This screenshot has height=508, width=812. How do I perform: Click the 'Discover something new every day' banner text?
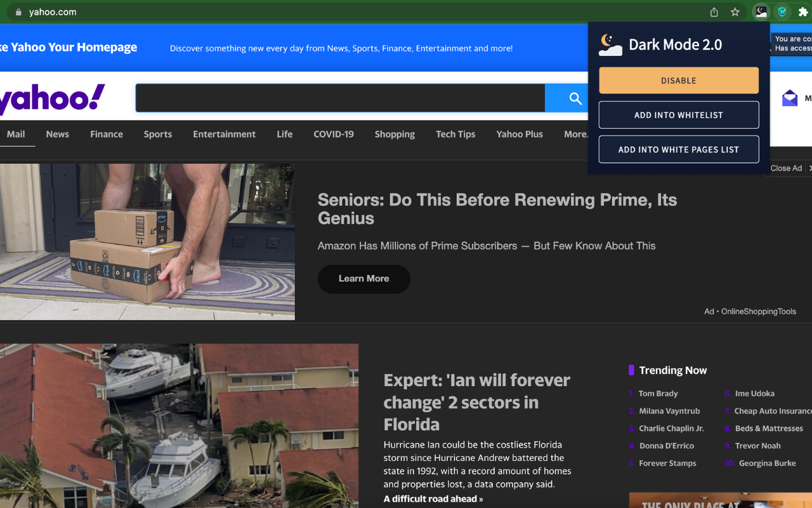pyautogui.click(x=341, y=48)
